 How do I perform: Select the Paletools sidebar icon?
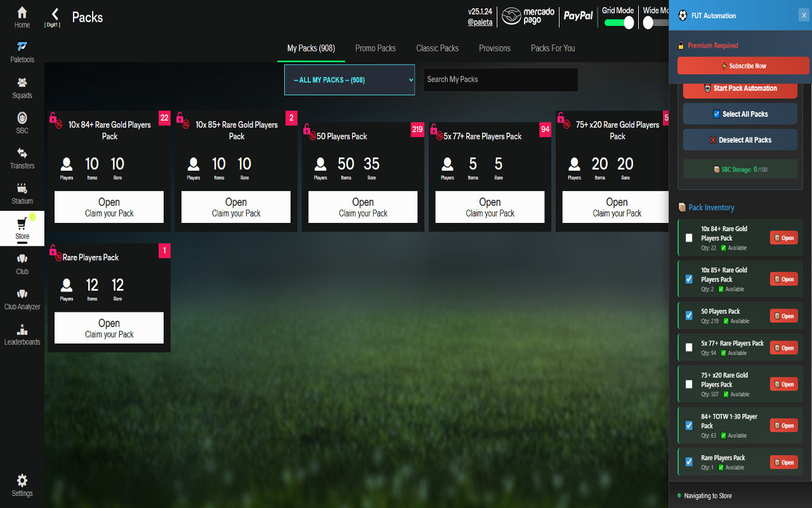22,51
